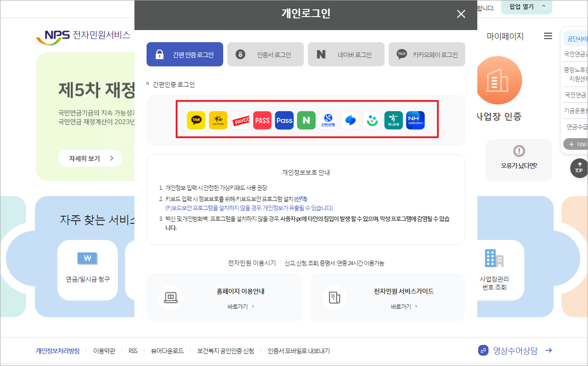The image size is (588, 366).
Task: Click the TOP scroll button
Action: 579,168
